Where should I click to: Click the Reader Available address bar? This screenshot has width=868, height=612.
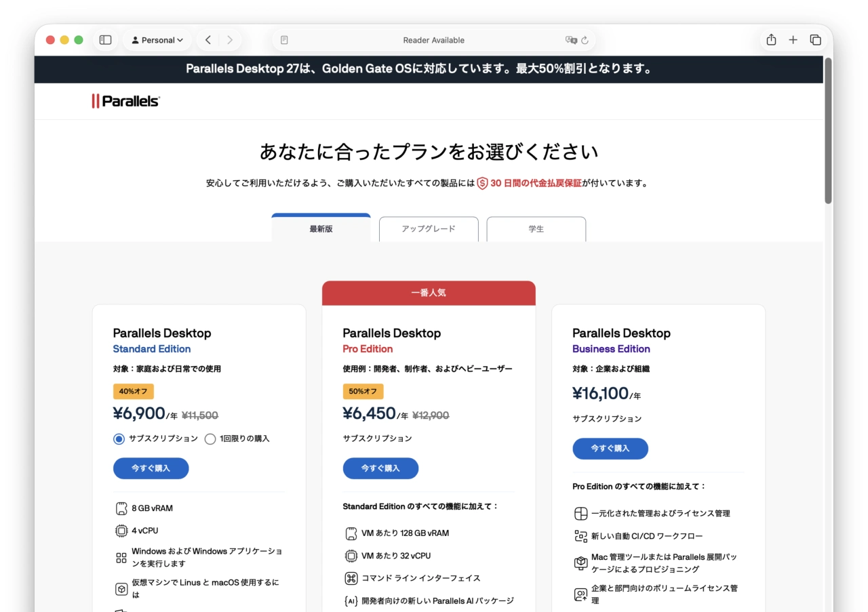tap(434, 40)
